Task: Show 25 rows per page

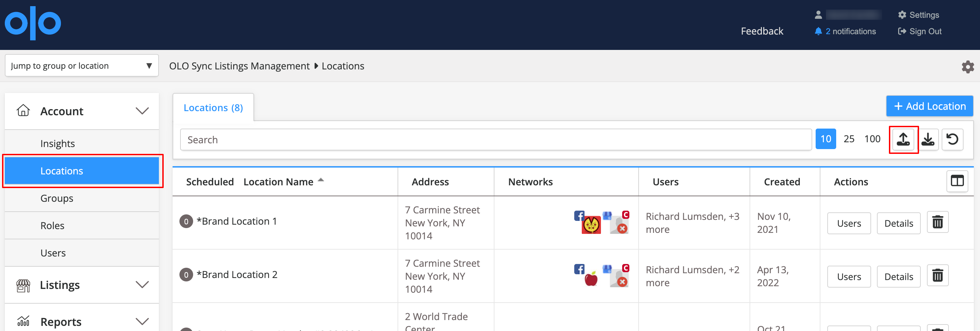Action: tap(849, 139)
